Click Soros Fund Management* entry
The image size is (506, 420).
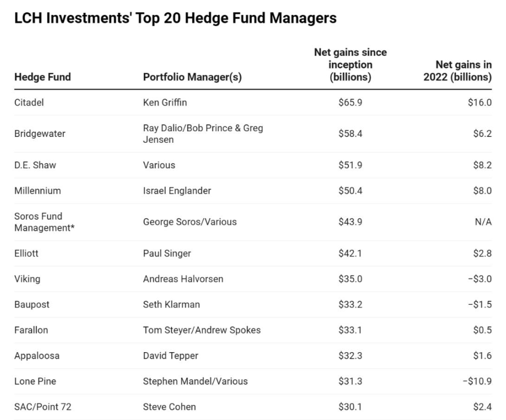tap(44, 222)
